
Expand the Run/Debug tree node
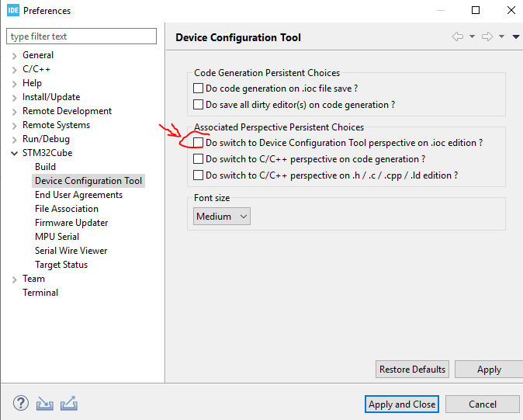[x=14, y=140]
